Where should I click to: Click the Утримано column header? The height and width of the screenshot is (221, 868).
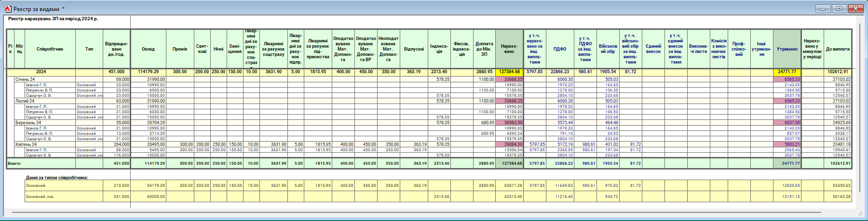(x=787, y=49)
